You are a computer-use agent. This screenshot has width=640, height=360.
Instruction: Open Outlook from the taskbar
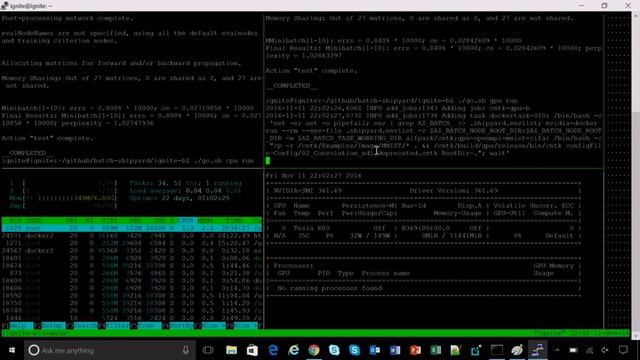(375, 350)
